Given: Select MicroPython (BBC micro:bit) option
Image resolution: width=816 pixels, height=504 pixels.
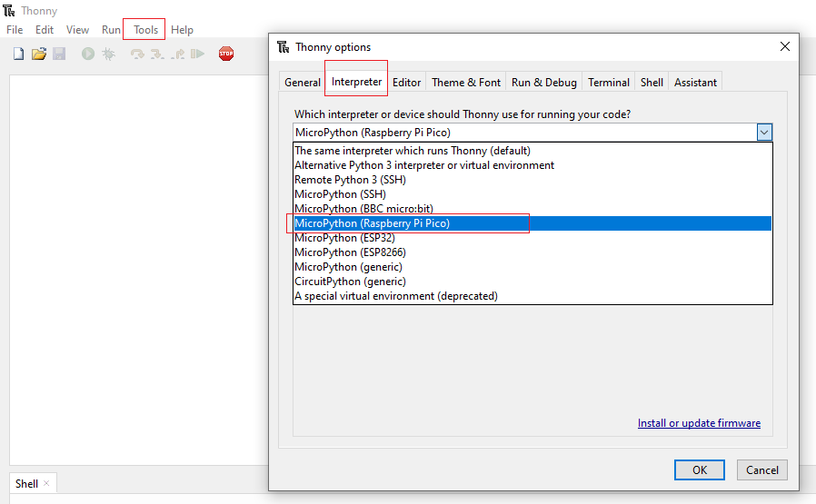Looking at the screenshot, I should (x=532, y=209).
